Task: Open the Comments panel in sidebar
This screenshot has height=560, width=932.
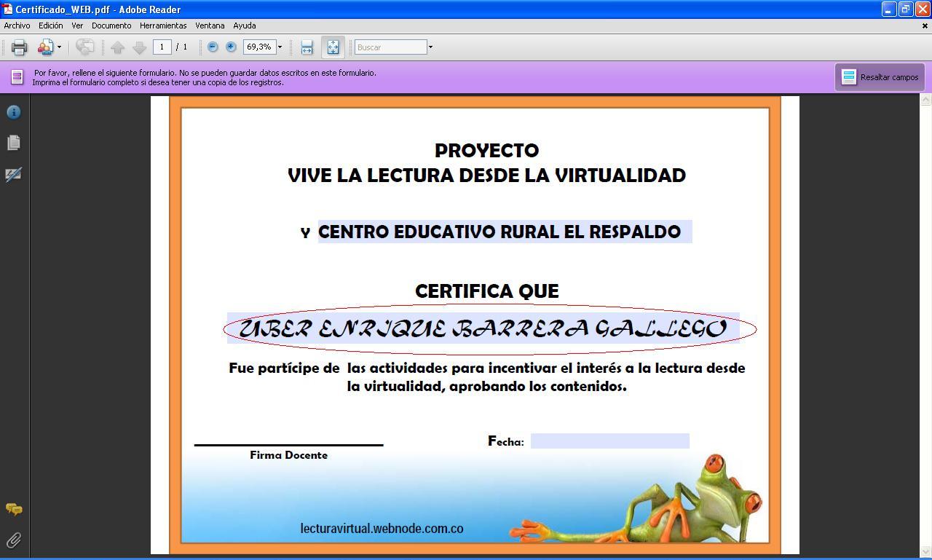Action: tap(14, 509)
